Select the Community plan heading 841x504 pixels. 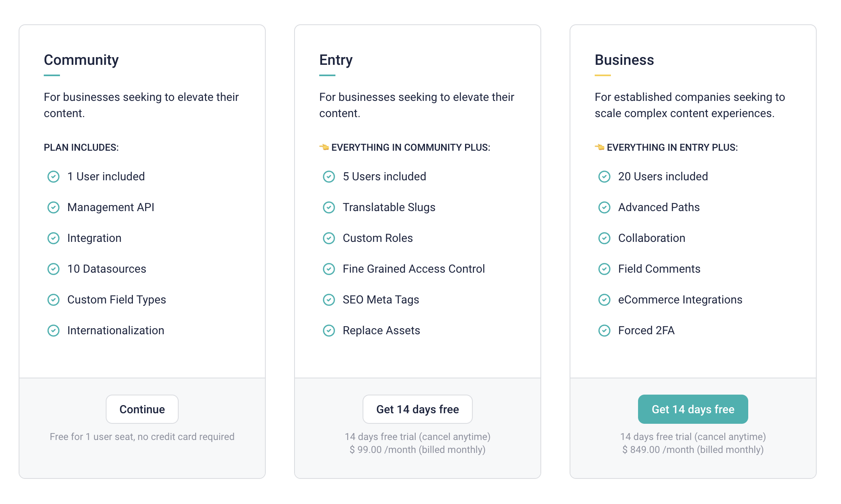81,60
